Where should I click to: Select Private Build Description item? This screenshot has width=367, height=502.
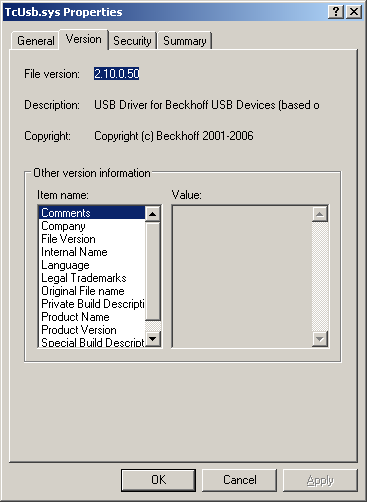coord(92,304)
